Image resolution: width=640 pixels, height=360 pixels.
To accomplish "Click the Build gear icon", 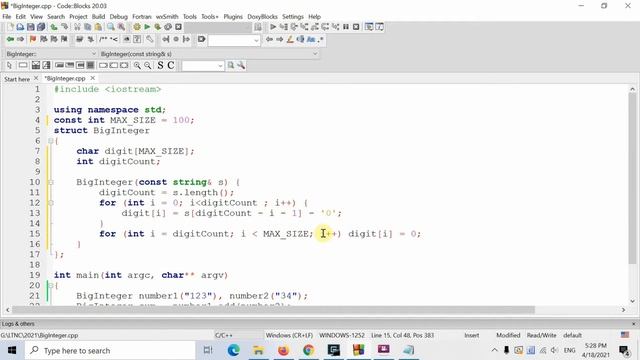I will coord(137,27).
